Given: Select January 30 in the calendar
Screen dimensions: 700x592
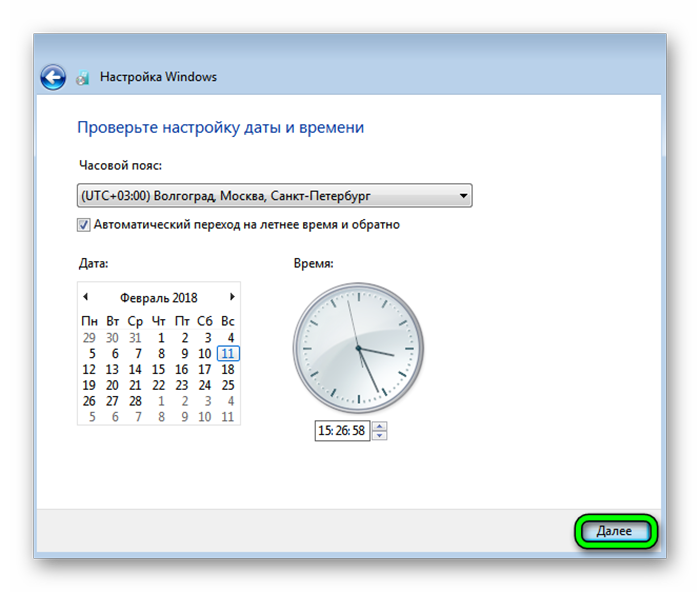Looking at the screenshot, I should [x=112, y=338].
